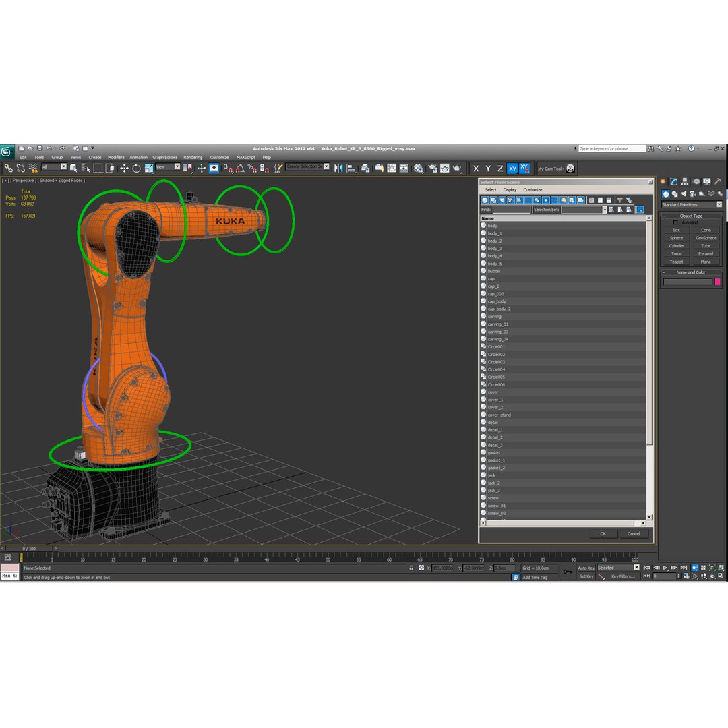Toggle Display Geometry filter in Select From Scene
Viewport: 728px width, 728px height.
click(x=485, y=200)
